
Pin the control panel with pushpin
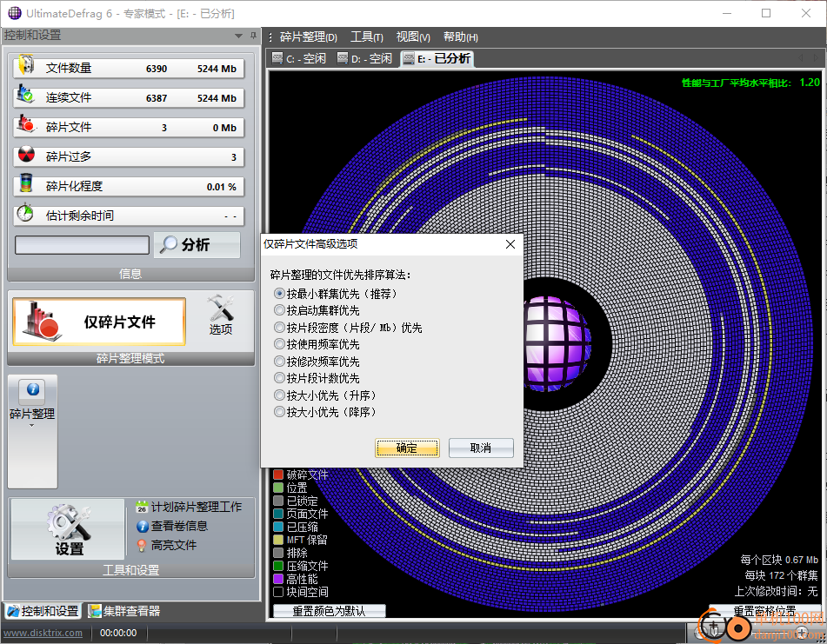(254, 36)
